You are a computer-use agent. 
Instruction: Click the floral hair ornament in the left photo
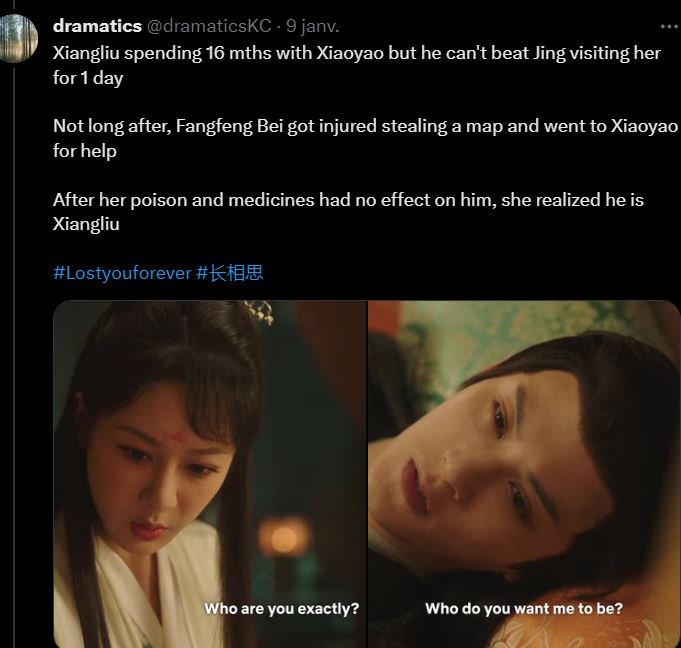(259, 312)
